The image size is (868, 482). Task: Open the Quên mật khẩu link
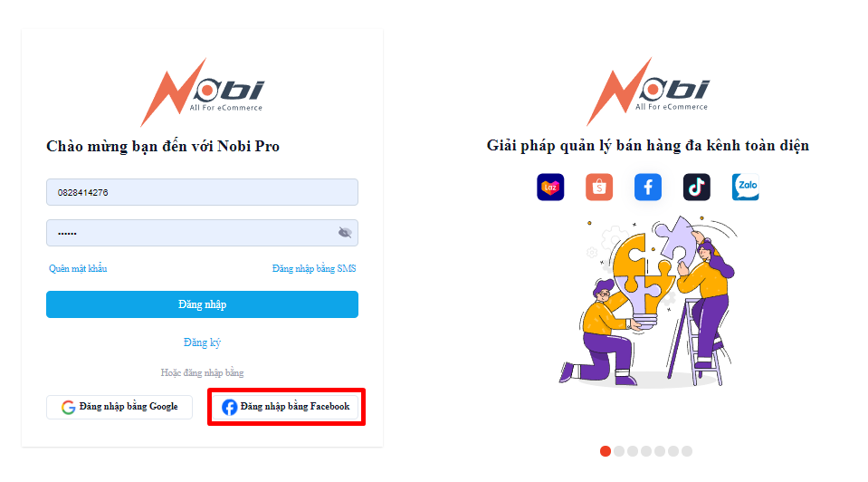78,269
